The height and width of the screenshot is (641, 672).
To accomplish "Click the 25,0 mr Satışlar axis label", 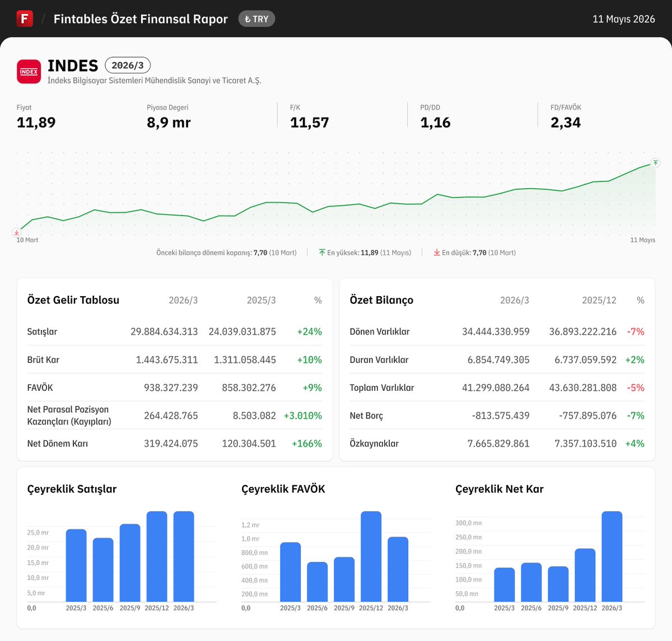I will 38,532.
